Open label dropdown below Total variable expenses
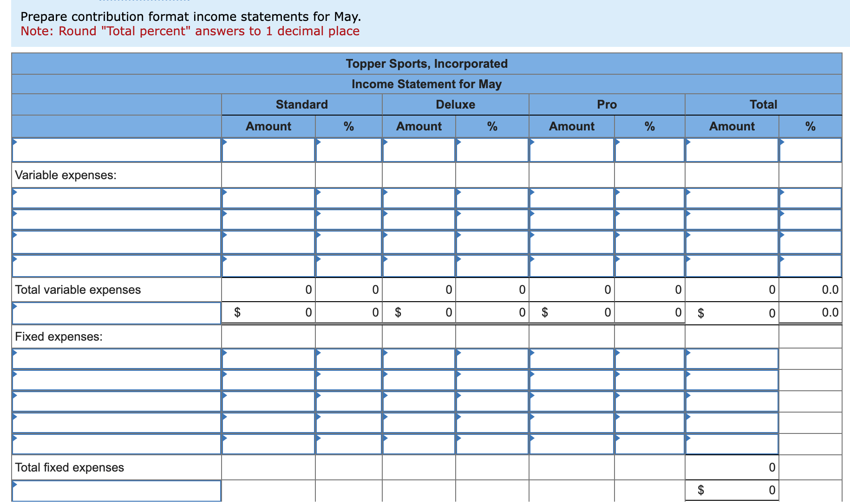Screen dimensions: 850x504 117,313
